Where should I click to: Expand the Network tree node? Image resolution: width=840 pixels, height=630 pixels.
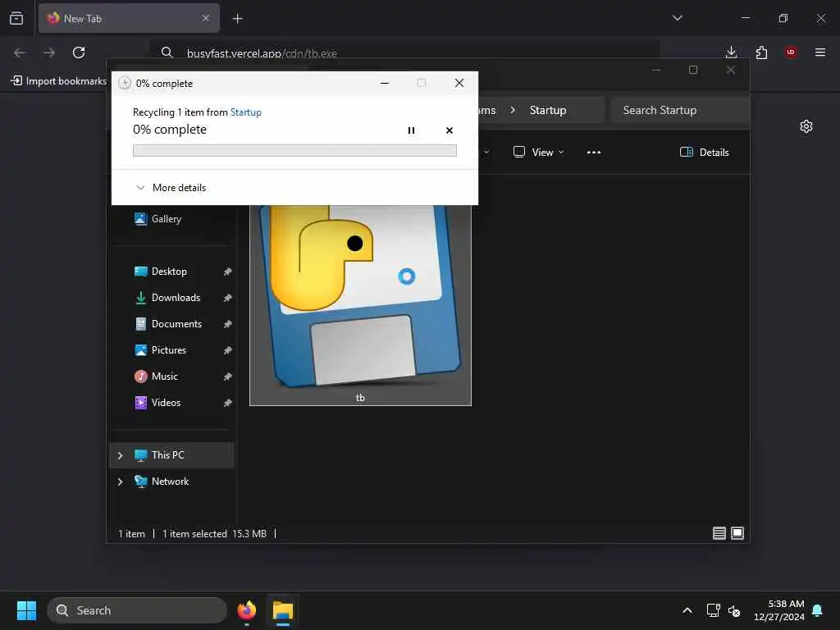[x=120, y=482]
